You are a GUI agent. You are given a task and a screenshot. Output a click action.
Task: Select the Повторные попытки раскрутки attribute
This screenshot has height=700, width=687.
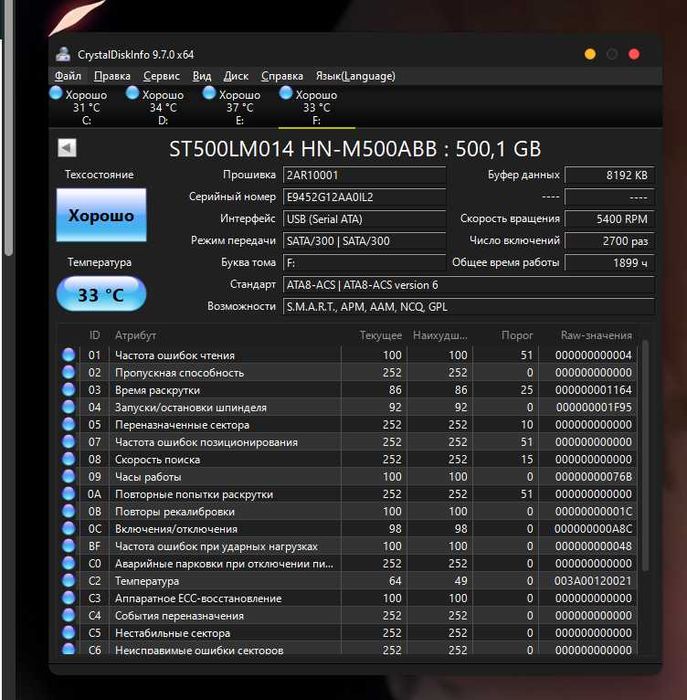point(194,495)
